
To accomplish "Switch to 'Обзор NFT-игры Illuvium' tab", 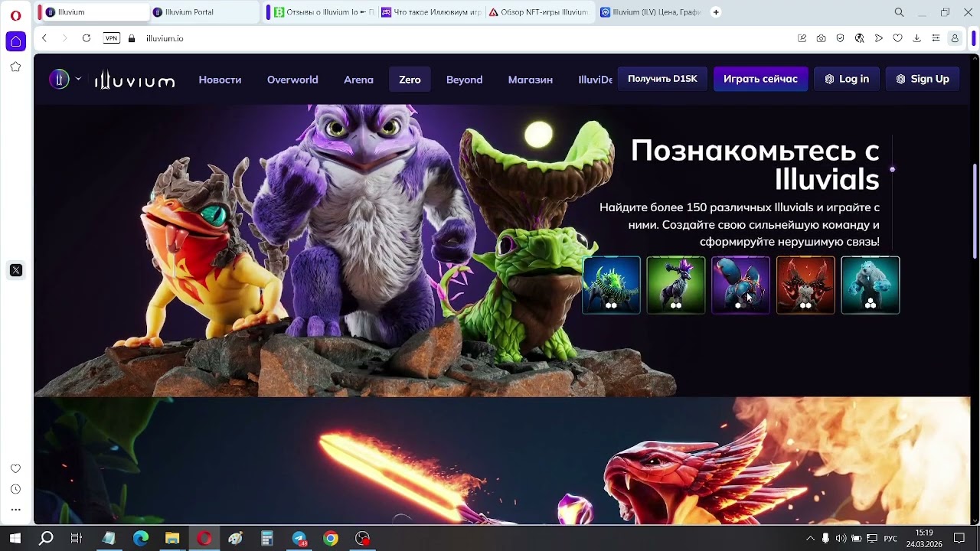I will coord(539,12).
